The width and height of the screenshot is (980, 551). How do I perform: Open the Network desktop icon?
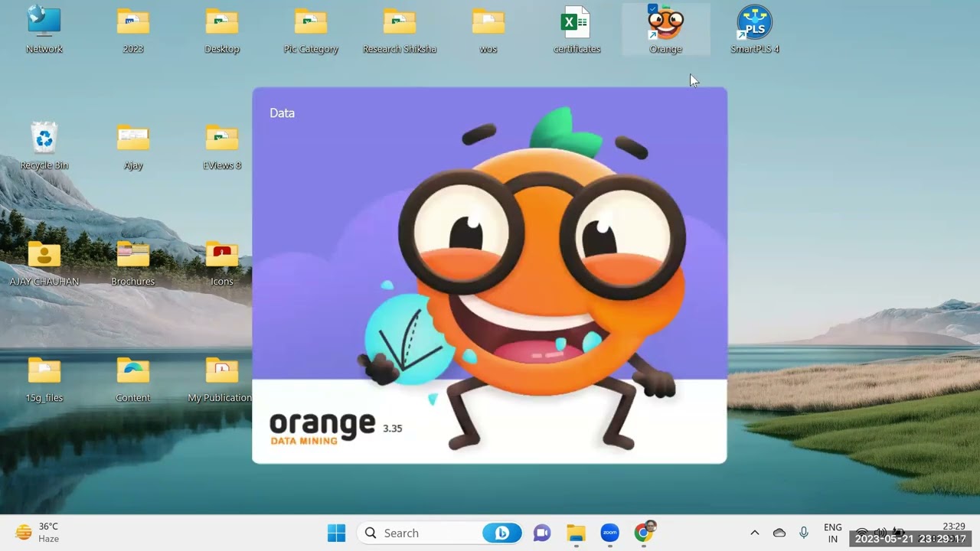coord(44,30)
